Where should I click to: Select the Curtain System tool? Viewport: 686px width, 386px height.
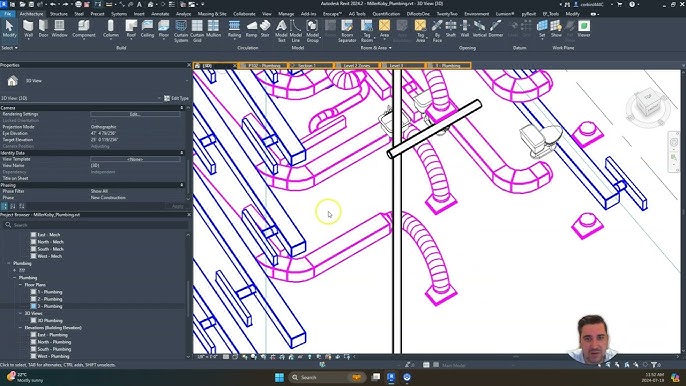[181, 31]
